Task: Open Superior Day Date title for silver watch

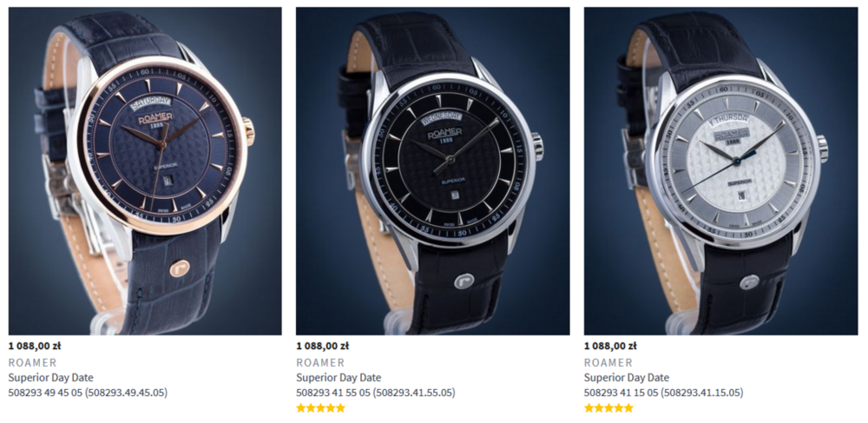Action: tap(626, 378)
